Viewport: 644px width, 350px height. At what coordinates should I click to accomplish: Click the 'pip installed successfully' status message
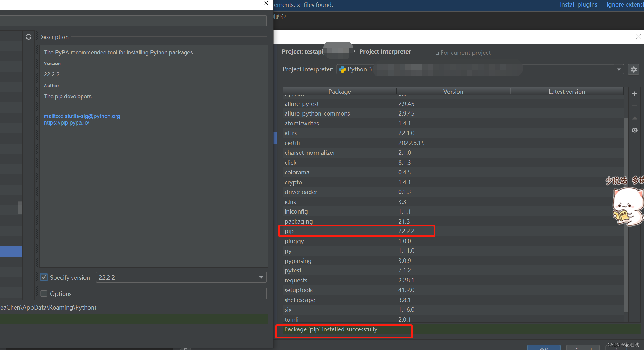pos(331,329)
